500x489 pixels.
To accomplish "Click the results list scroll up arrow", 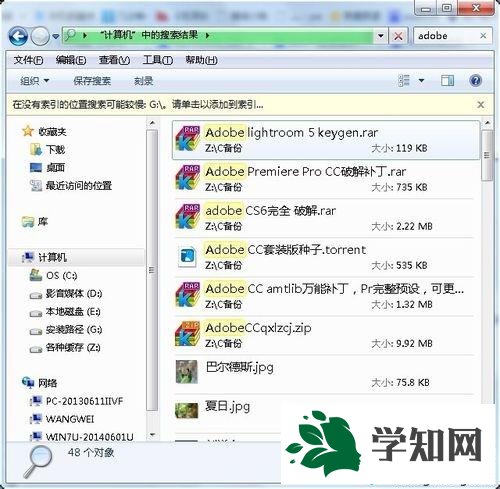I will (487, 123).
